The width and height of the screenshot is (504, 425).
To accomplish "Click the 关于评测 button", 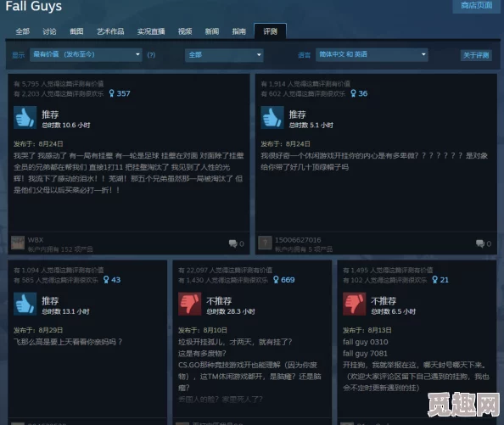I will point(476,55).
